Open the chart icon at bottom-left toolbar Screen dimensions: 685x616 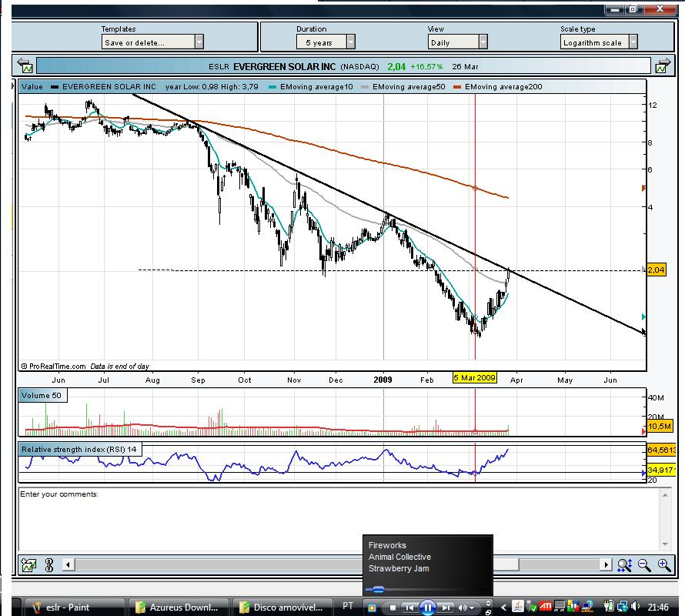28,565
